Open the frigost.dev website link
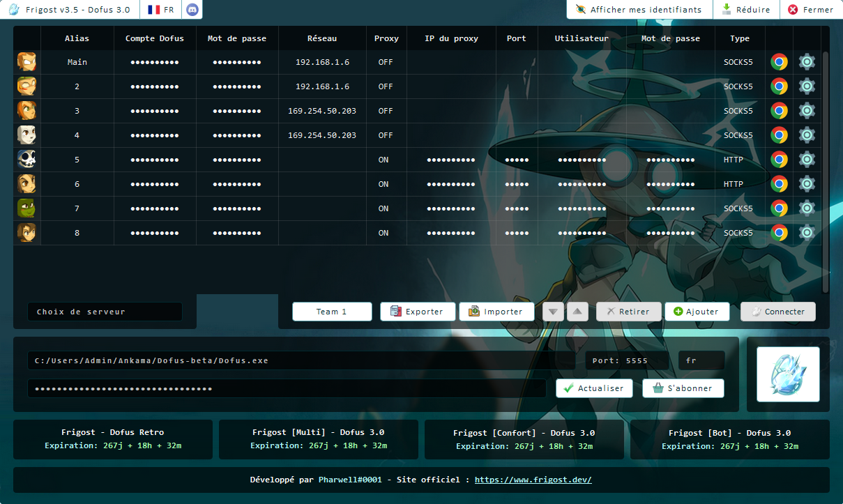Image resolution: width=843 pixels, height=504 pixels. click(x=533, y=480)
